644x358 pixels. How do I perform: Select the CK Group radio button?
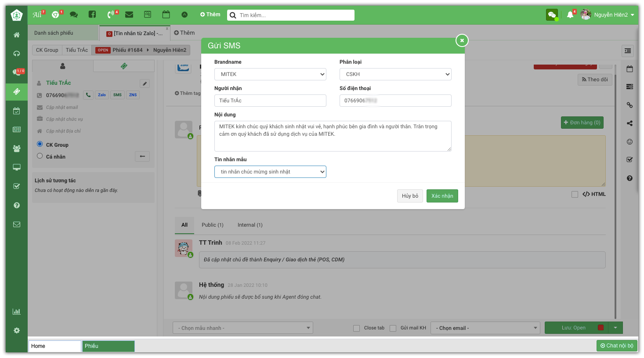[40, 144]
